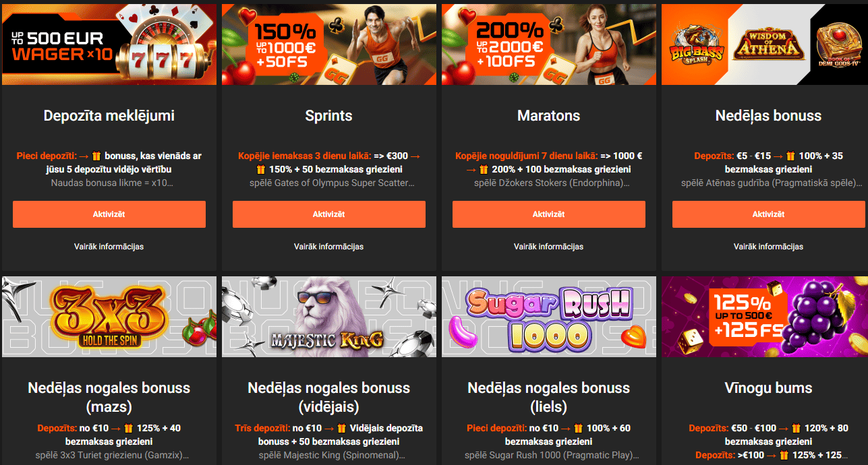Image resolution: width=868 pixels, height=465 pixels.
Task: Select the Vīnogu bums title
Action: click(768, 388)
